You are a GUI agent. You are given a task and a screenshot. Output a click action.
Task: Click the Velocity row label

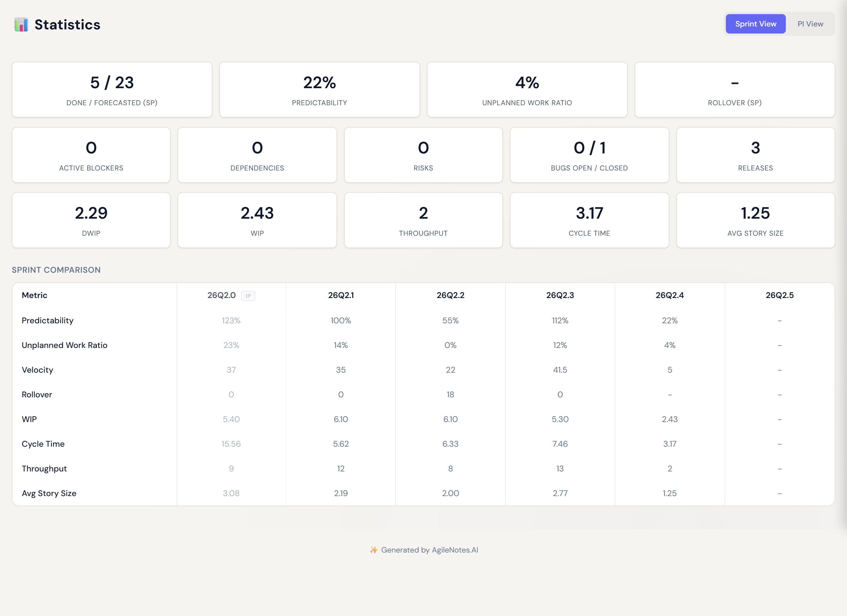coord(37,370)
